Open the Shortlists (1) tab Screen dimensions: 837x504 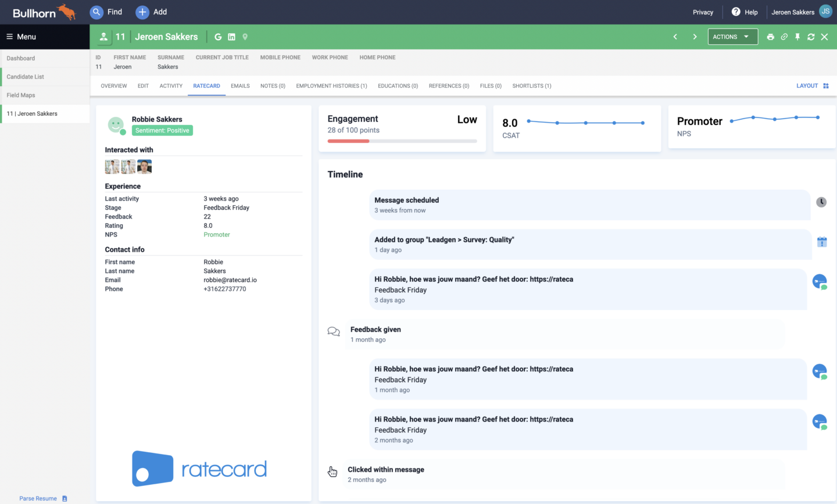[x=532, y=86]
